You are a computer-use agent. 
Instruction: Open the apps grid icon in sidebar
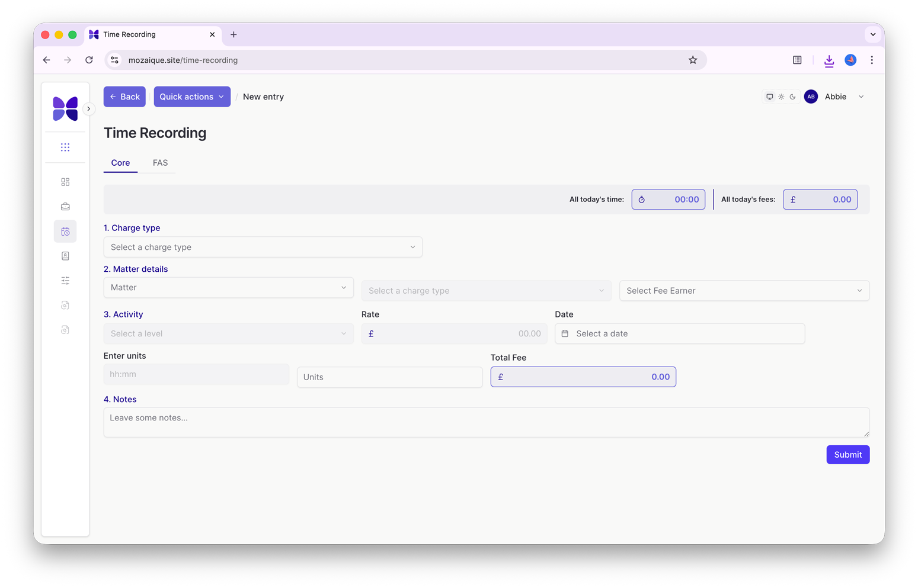point(65,147)
